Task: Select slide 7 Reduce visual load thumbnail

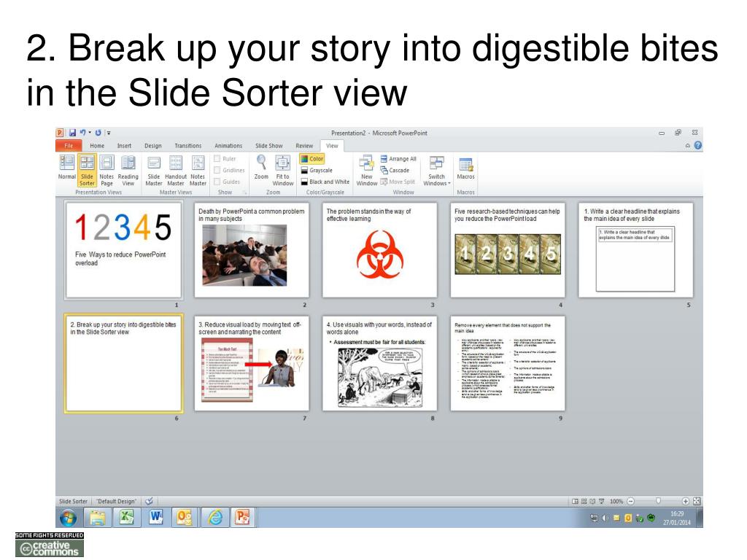Action: 252,363
